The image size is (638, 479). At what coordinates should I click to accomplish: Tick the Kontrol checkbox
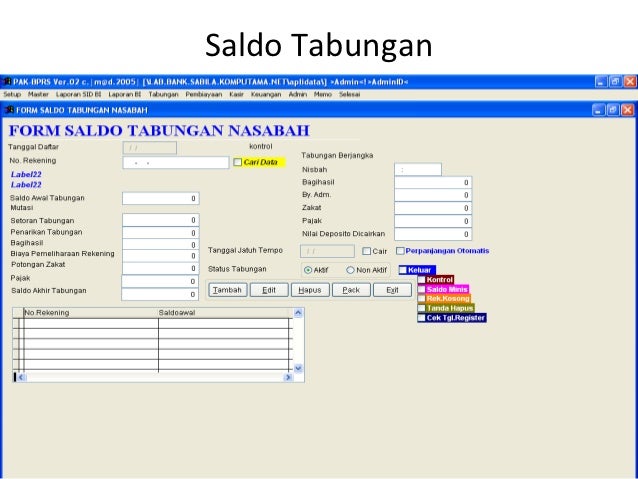422,280
